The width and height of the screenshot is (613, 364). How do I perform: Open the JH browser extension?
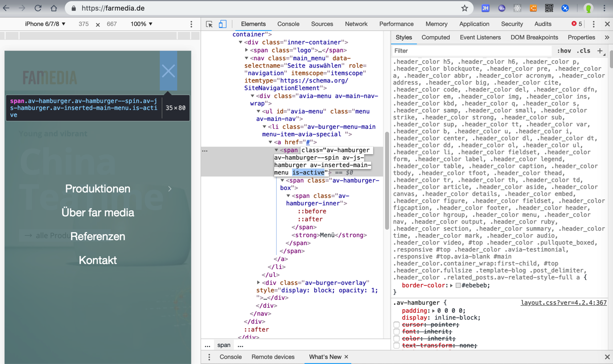485,8
